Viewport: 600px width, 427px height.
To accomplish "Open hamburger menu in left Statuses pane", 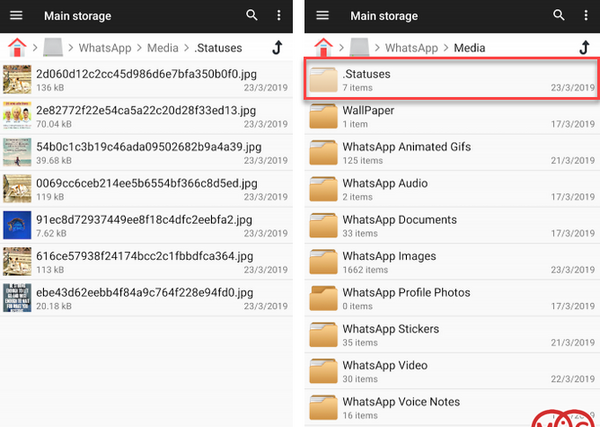I will [x=16, y=15].
